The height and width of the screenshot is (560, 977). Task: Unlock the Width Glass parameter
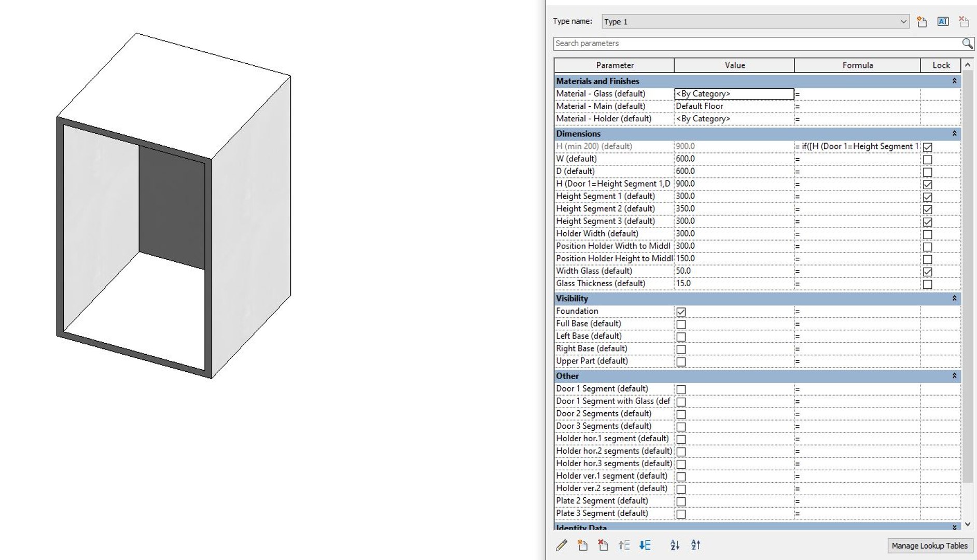point(927,272)
